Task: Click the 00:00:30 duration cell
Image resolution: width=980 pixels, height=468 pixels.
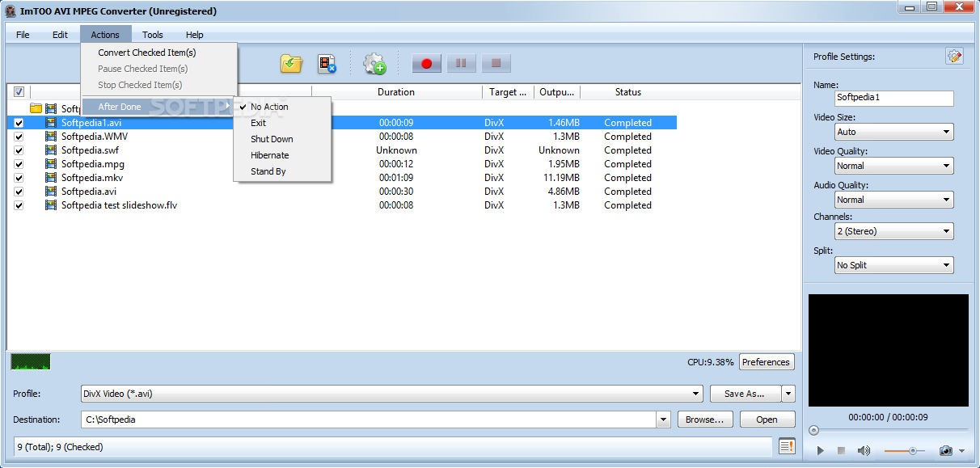Action: [x=396, y=192]
